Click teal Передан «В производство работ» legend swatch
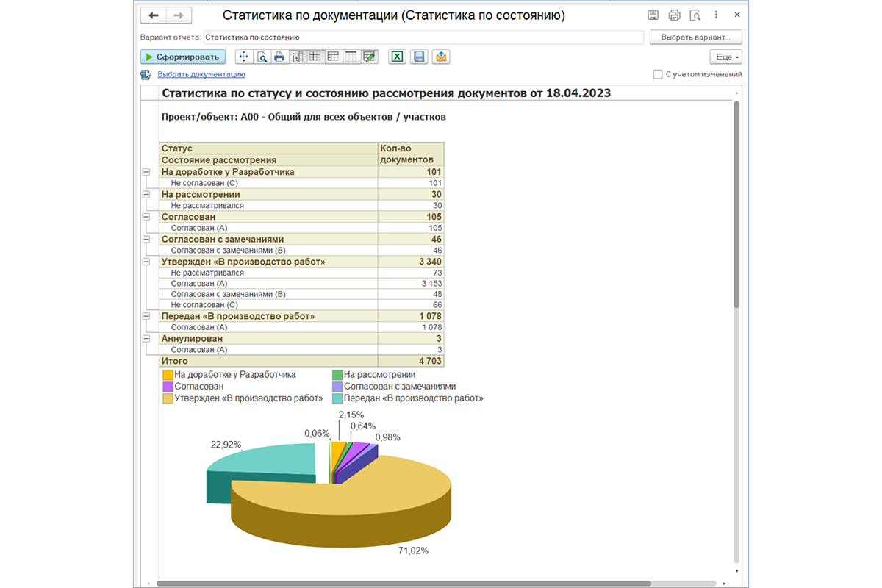Viewport: 882px width, 588px height. click(337, 398)
